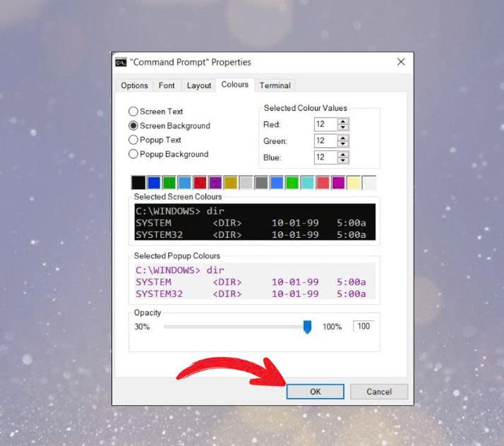Decrease the Blue value with down arrow

(x=343, y=160)
